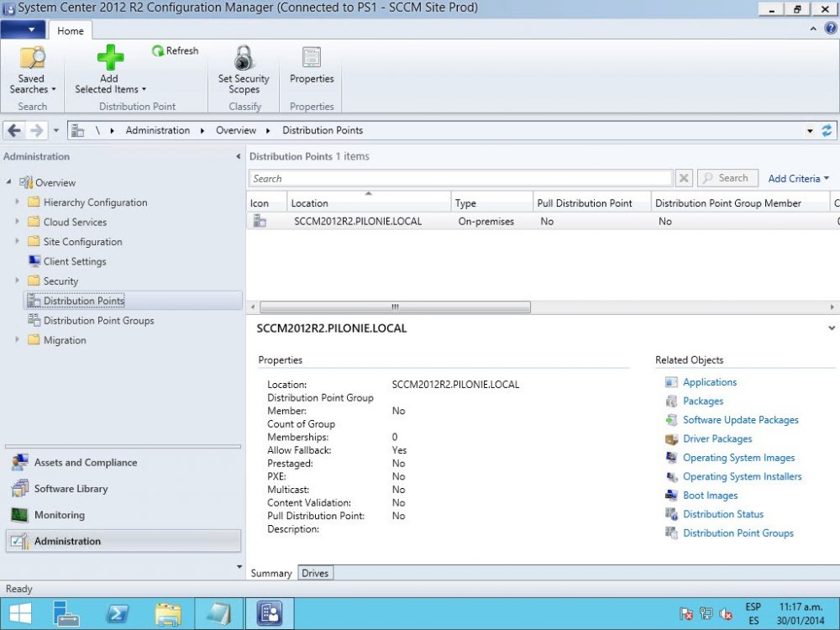The width and height of the screenshot is (840, 630).
Task: Open Configuration Manager help icon
Action: tap(831, 29)
